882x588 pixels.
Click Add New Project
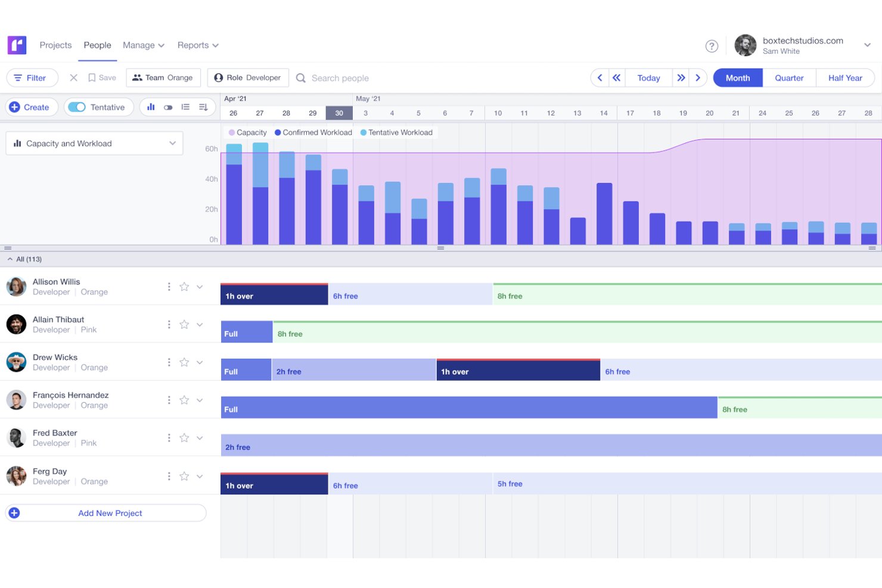pos(106,513)
